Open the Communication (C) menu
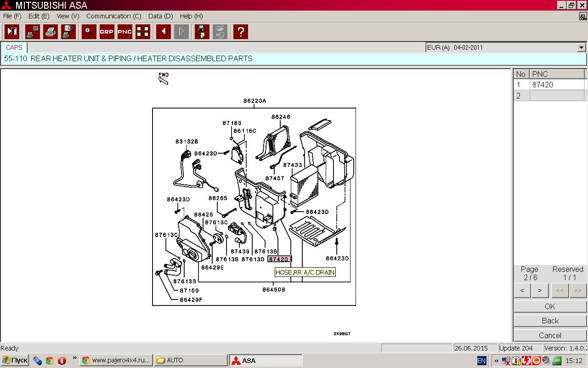This screenshot has width=588, height=368. 113,16
